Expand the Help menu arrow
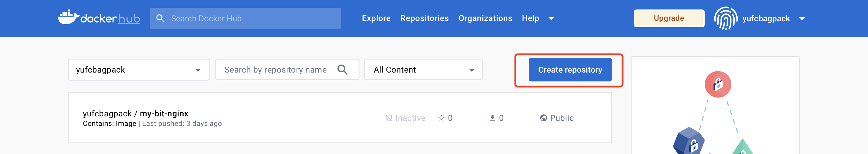The image size is (868, 154). click(x=551, y=19)
